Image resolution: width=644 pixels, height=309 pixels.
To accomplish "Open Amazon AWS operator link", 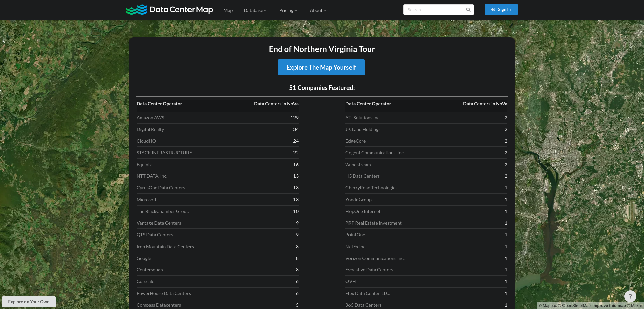I will coord(150,118).
